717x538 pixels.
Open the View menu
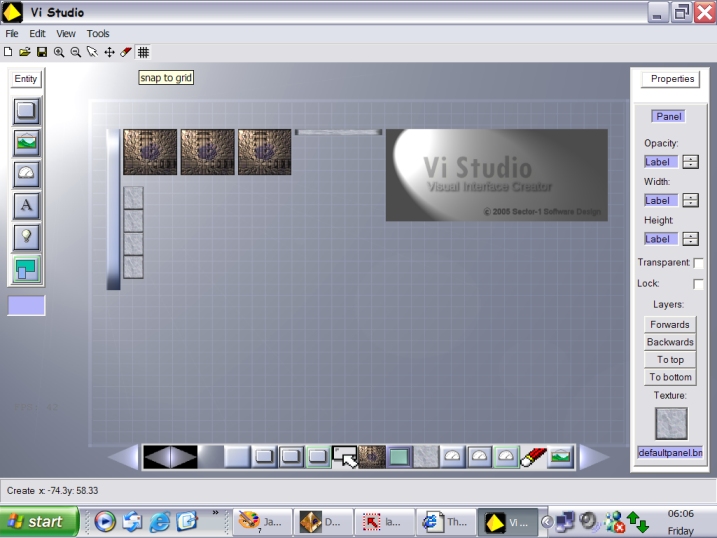[x=66, y=33]
